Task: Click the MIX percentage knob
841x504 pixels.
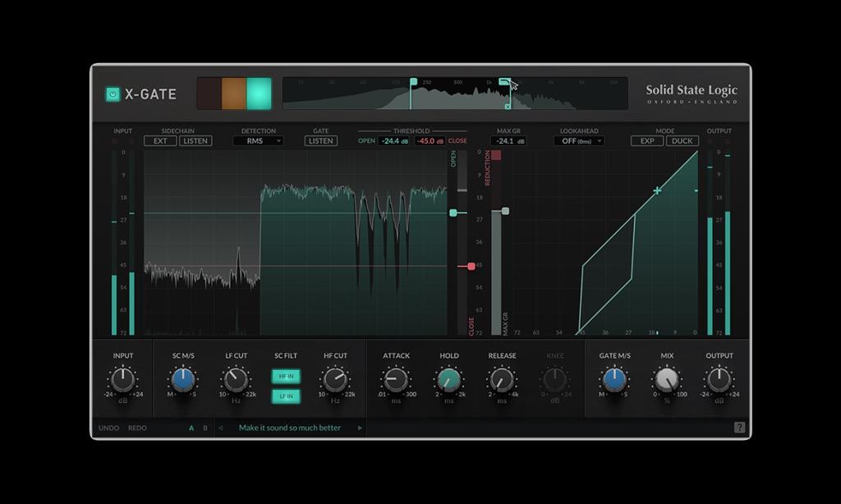Action: tap(667, 379)
